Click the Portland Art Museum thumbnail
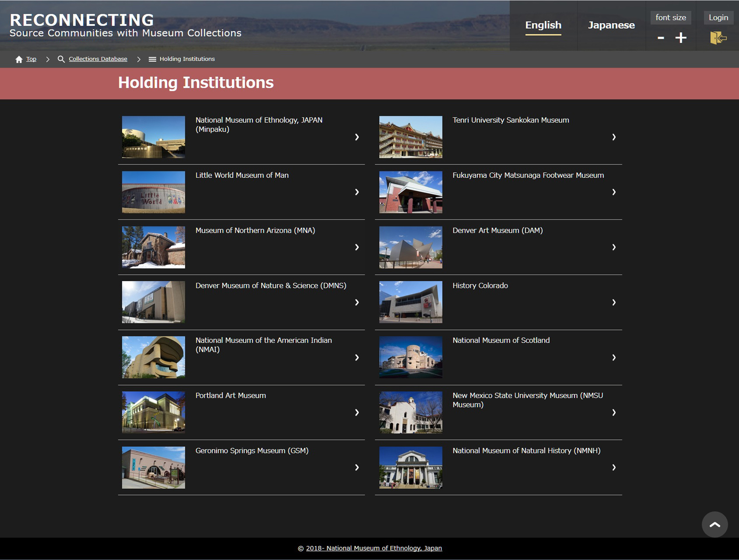 click(x=153, y=413)
